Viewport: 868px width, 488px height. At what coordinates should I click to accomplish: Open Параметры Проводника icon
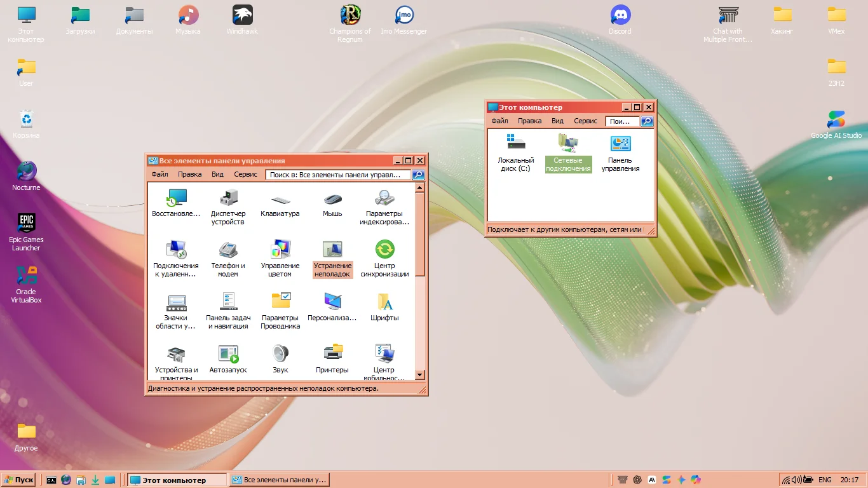pyautogui.click(x=280, y=311)
